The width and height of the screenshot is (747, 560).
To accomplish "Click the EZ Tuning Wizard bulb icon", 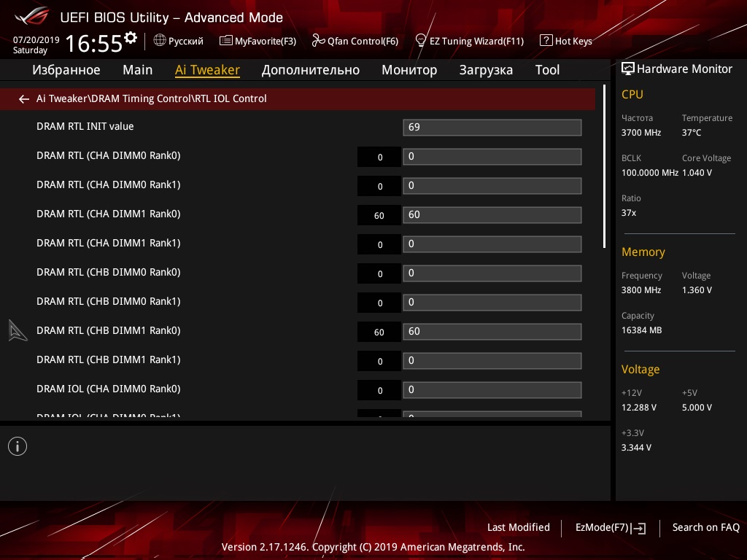I will pyautogui.click(x=421, y=41).
